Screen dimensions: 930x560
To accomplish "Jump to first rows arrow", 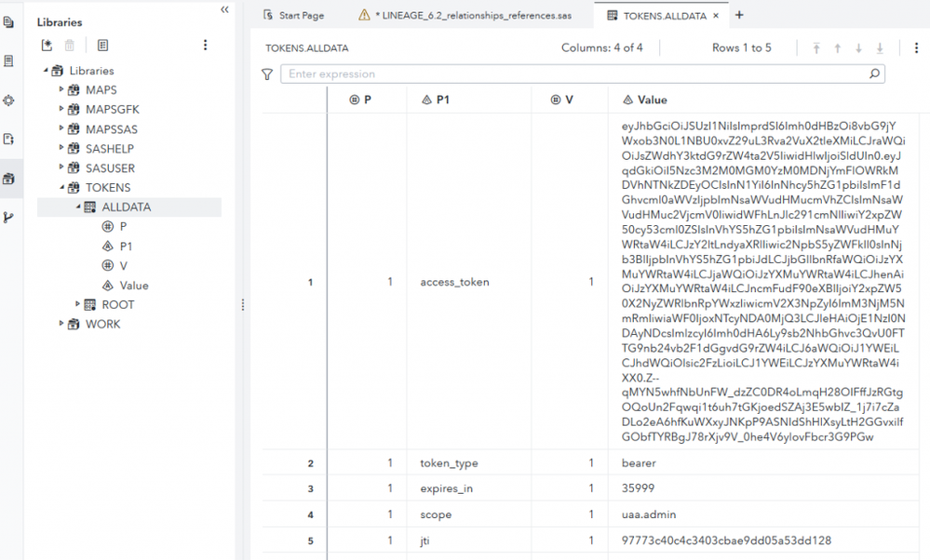I will (816, 48).
